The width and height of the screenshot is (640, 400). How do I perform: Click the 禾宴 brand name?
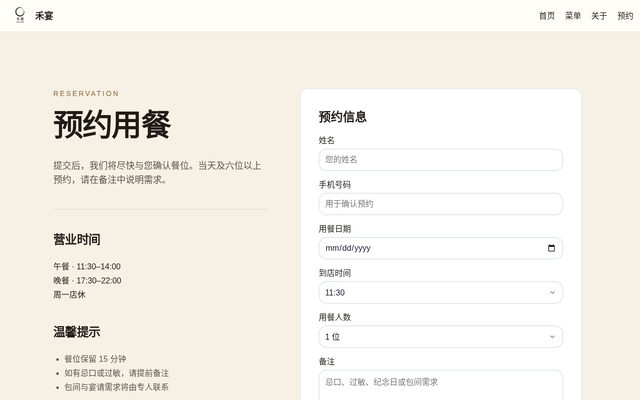click(x=44, y=16)
